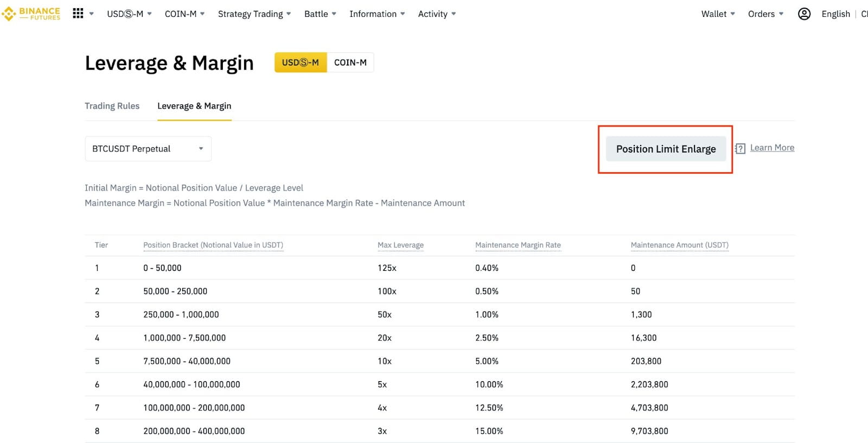Click the 7,500,000 - 40,000,000 bracket cell
This screenshot has width=868, height=443.
[x=187, y=362]
